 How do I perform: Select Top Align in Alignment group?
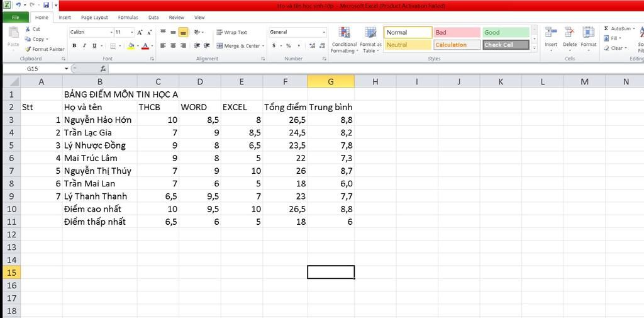[163, 32]
